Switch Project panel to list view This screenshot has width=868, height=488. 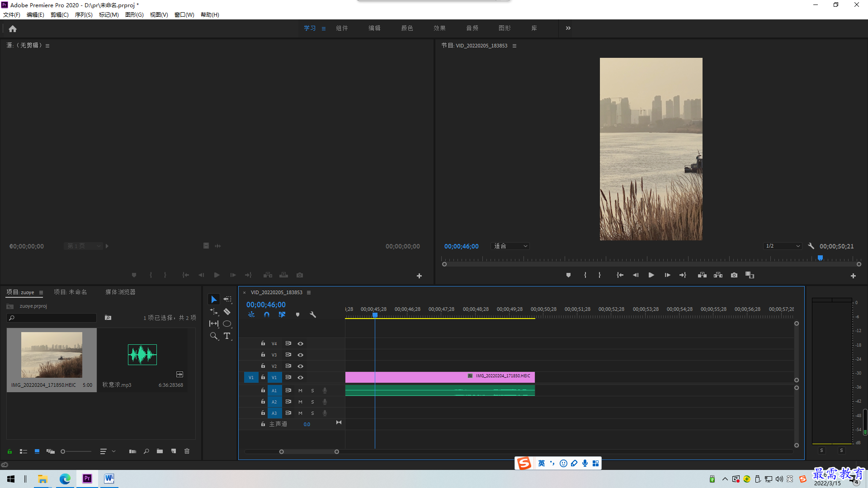[24, 451]
